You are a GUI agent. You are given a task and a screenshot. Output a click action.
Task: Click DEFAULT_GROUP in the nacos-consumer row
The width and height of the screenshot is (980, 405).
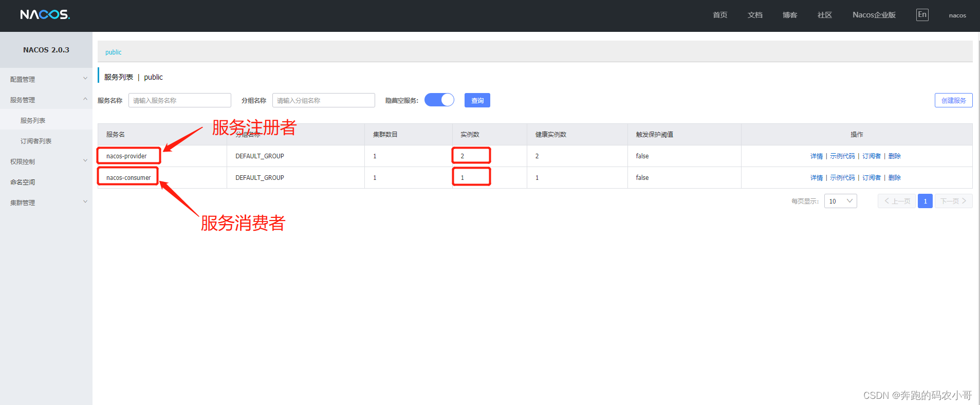[x=260, y=178]
